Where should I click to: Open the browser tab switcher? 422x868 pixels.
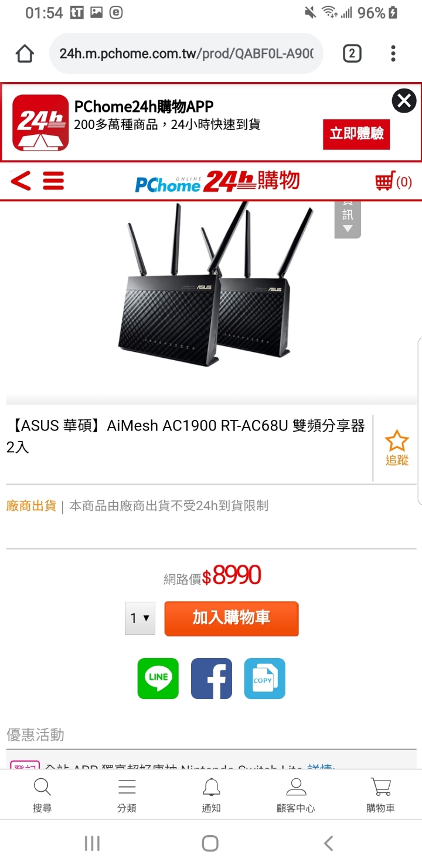(352, 54)
